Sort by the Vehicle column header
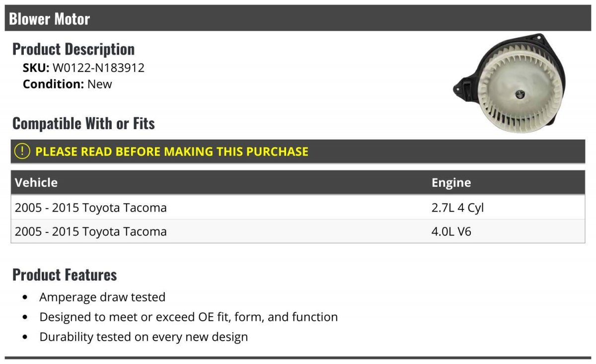Screen dimensions: 596x364 pyautogui.click(x=36, y=182)
